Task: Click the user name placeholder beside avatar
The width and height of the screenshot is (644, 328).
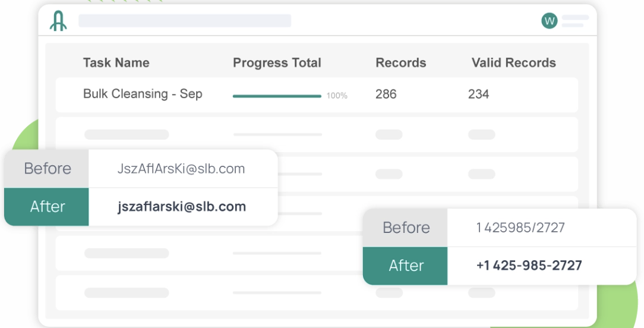Action: point(574,21)
